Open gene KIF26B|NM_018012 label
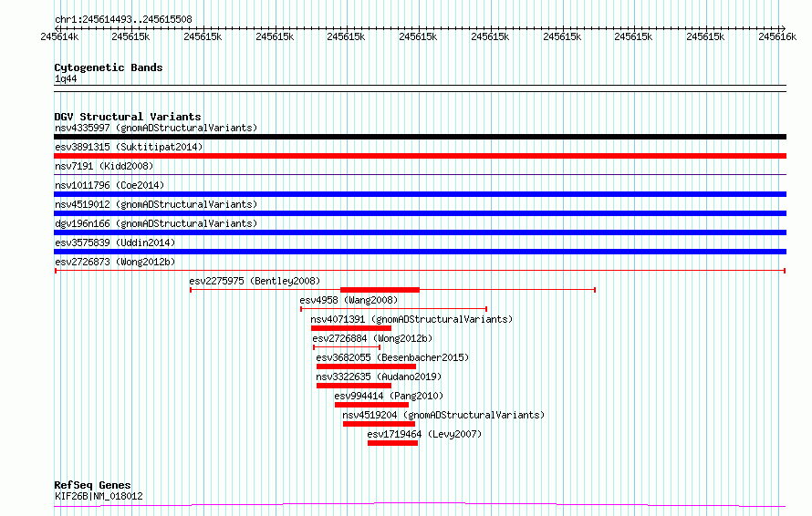Screen dimensions: 812x516 click(99, 496)
